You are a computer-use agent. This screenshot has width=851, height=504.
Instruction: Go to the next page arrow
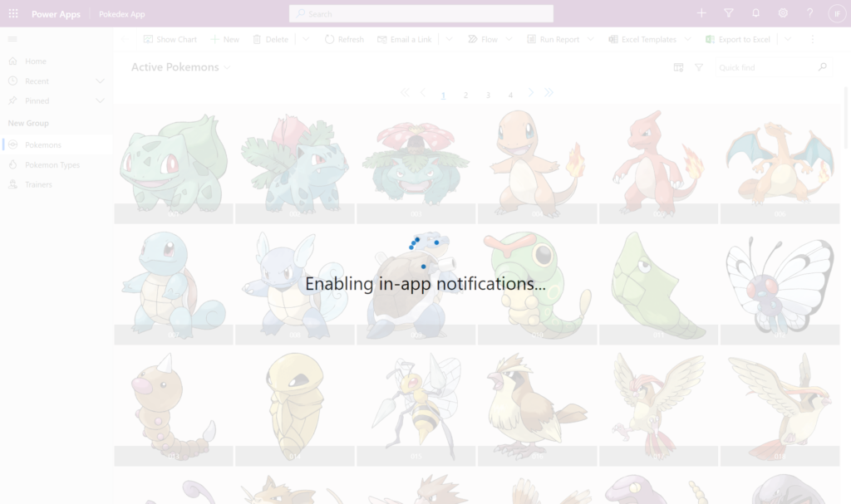tap(531, 93)
